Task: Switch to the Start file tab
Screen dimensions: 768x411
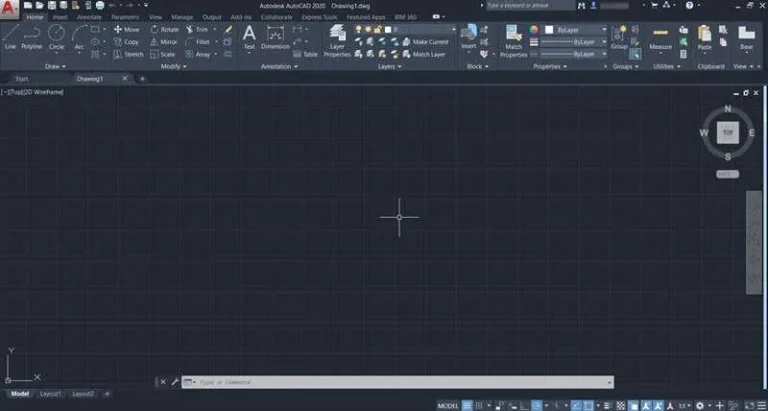Action: (x=22, y=78)
